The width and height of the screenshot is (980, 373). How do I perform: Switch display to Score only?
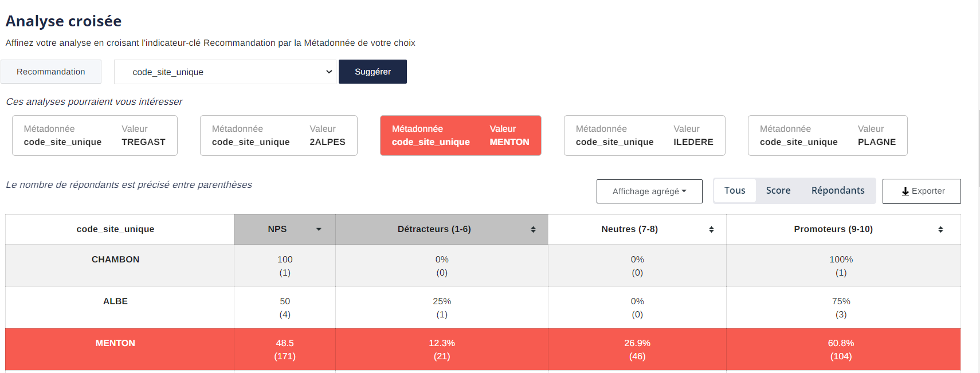[x=778, y=191]
